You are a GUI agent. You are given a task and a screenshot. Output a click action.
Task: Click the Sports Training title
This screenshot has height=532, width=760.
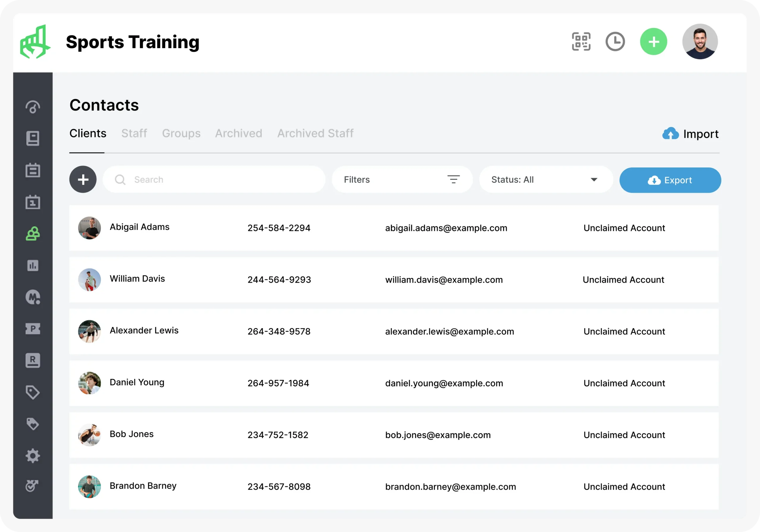[x=132, y=42]
